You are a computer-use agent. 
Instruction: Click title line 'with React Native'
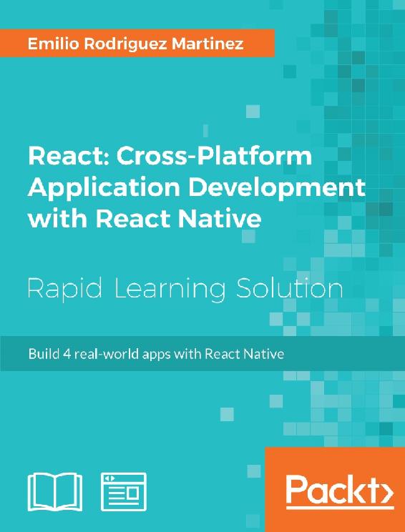pos(145,219)
